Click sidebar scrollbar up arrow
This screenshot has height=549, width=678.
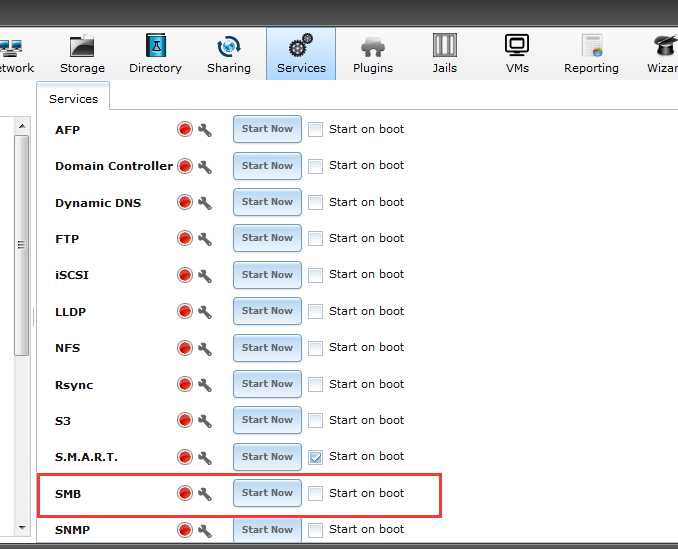point(22,126)
